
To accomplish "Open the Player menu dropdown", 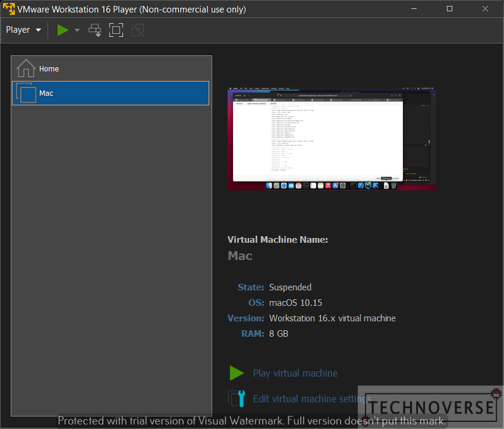I will click(x=23, y=30).
